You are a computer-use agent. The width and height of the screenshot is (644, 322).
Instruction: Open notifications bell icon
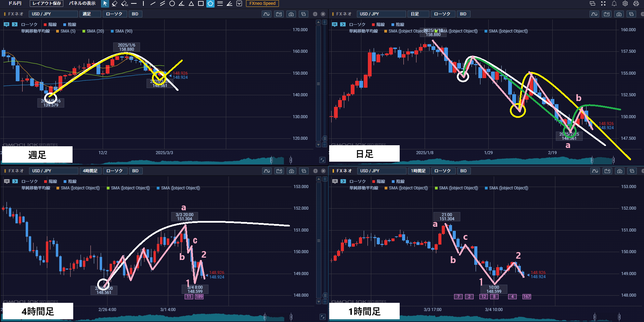(614, 3)
